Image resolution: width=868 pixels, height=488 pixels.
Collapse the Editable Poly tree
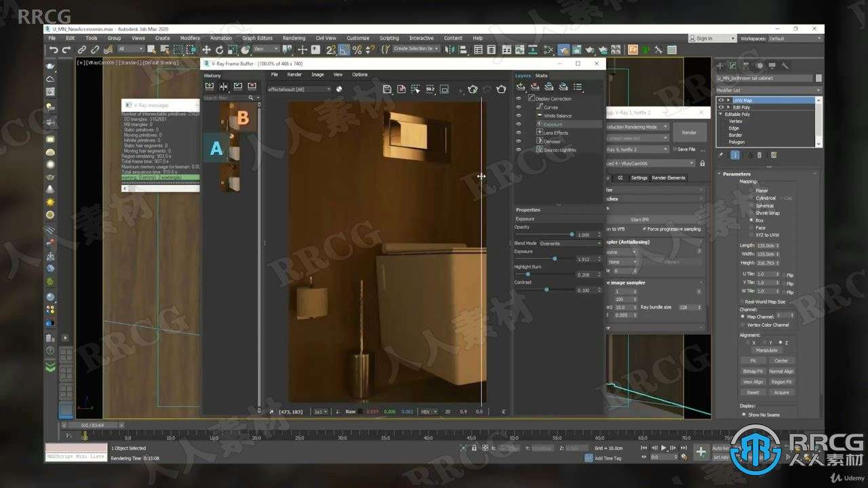click(x=720, y=114)
